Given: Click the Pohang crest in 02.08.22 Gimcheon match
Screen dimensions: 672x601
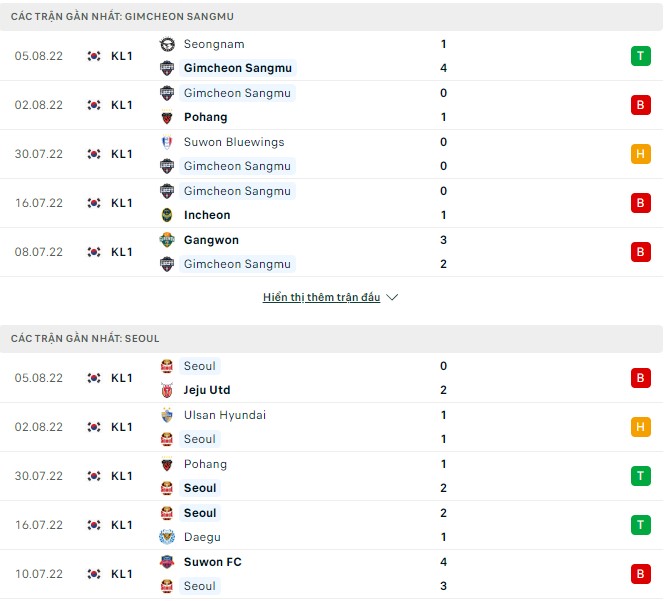Looking at the screenshot, I should click(x=167, y=117).
